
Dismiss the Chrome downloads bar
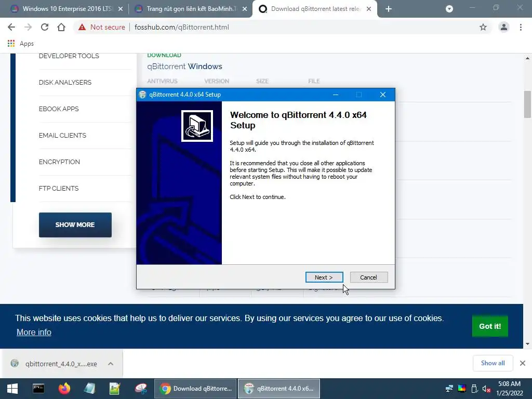click(523, 363)
